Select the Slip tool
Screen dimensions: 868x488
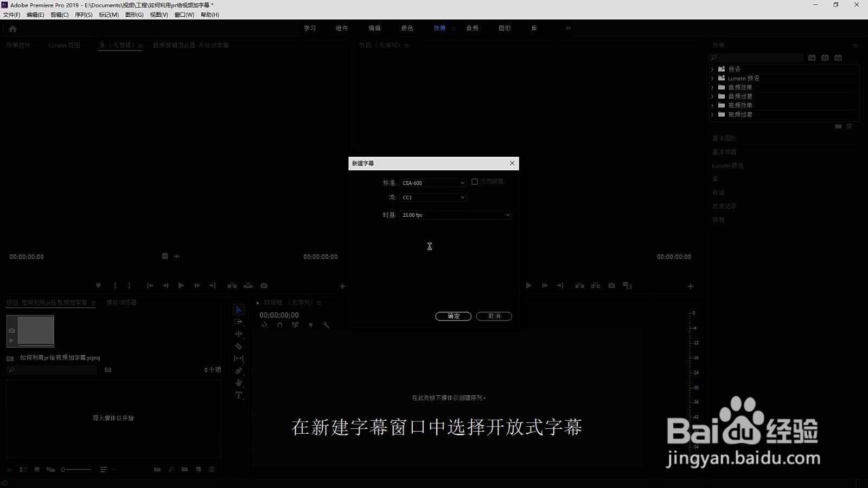239,358
